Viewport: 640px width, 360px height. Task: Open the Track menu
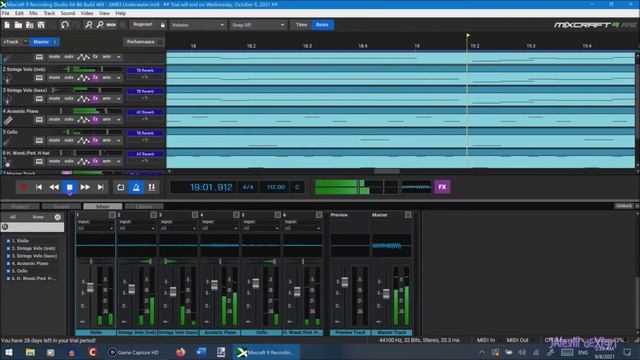(x=49, y=13)
